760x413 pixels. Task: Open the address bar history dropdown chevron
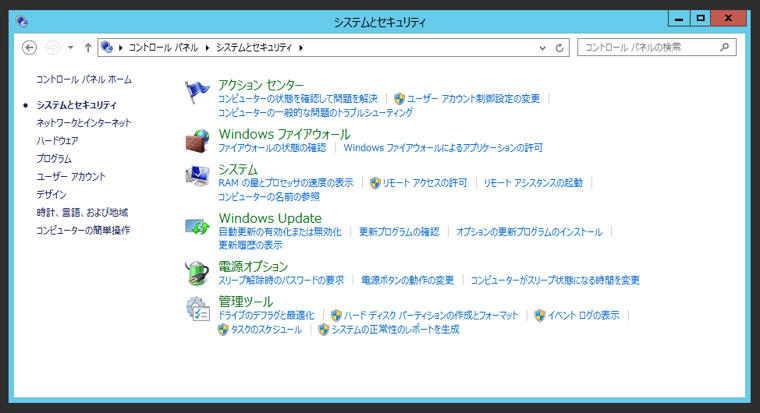point(542,48)
